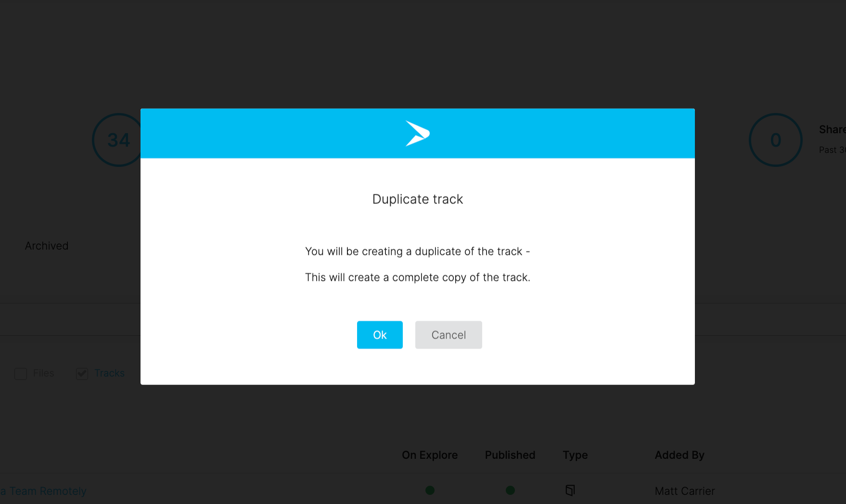This screenshot has width=846, height=504.
Task: Sort by Added By column header
Action: [x=679, y=455]
